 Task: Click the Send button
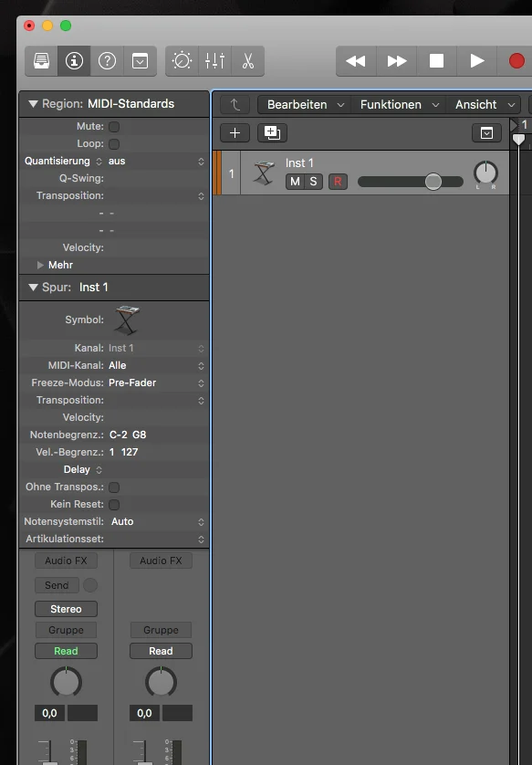tap(57, 585)
